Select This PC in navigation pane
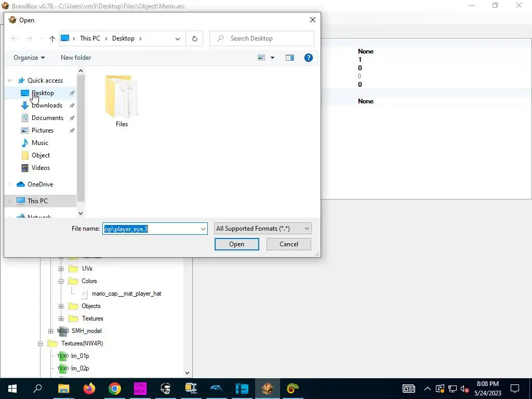This screenshot has height=399, width=532. click(37, 201)
